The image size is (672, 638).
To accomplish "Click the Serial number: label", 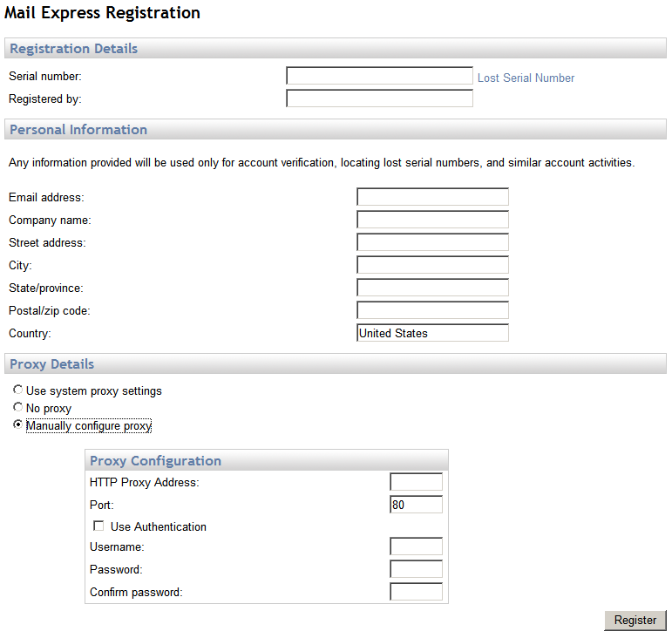I will tap(45, 77).
